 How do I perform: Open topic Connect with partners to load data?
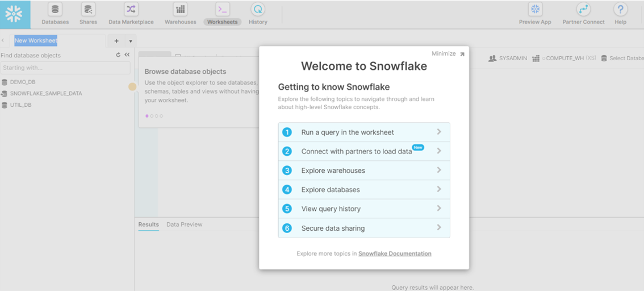pos(364,151)
